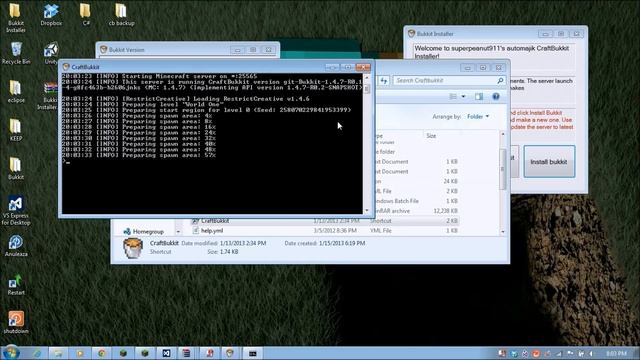The height and width of the screenshot is (360, 640).
Task: Open the Dropbox desktop icon
Action: click(x=51, y=15)
